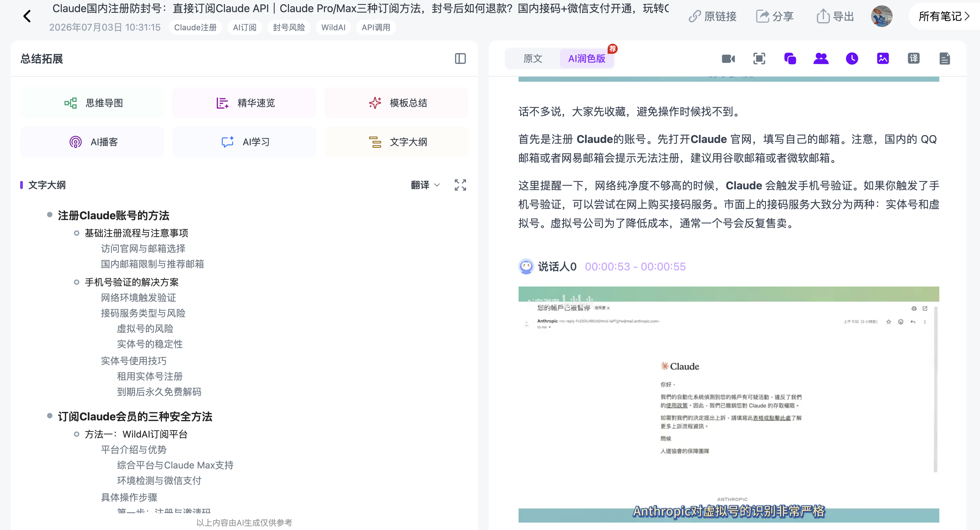Open 所有笔记 all notes

[x=944, y=16]
